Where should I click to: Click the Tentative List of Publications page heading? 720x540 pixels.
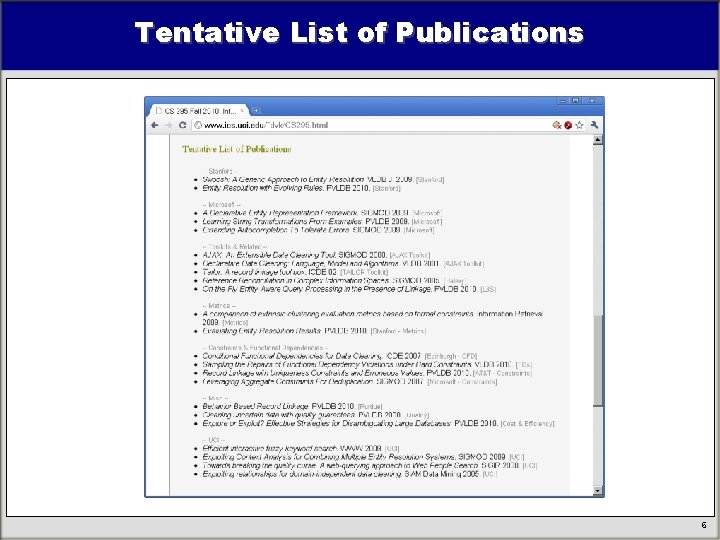click(236, 149)
